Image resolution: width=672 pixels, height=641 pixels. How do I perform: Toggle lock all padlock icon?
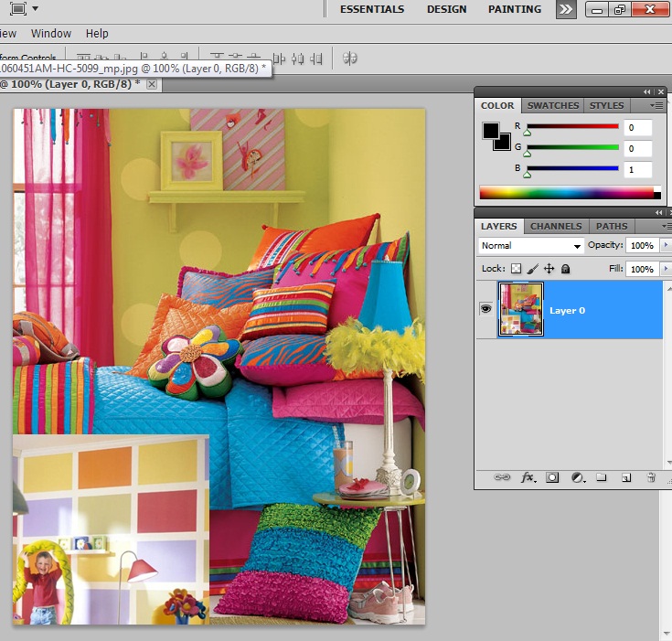(x=565, y=269)
